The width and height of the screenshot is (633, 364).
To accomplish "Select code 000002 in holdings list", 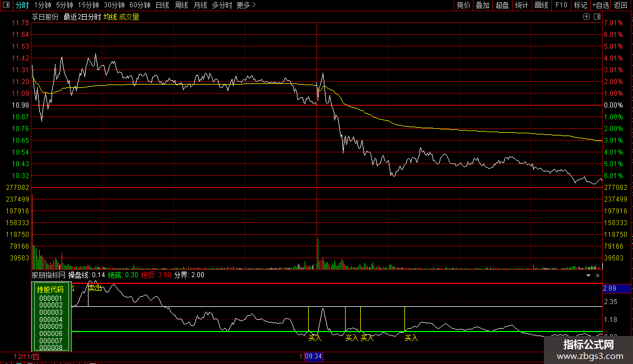I will [x=51, y=306].
